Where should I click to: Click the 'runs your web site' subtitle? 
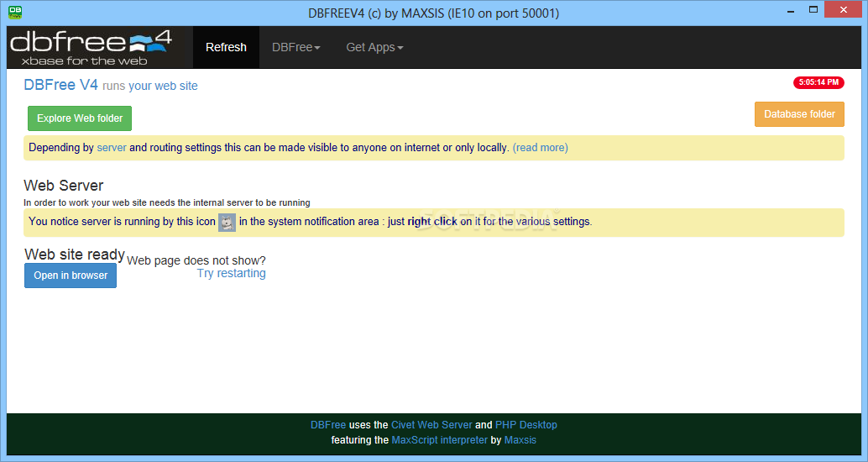(150, 86)
